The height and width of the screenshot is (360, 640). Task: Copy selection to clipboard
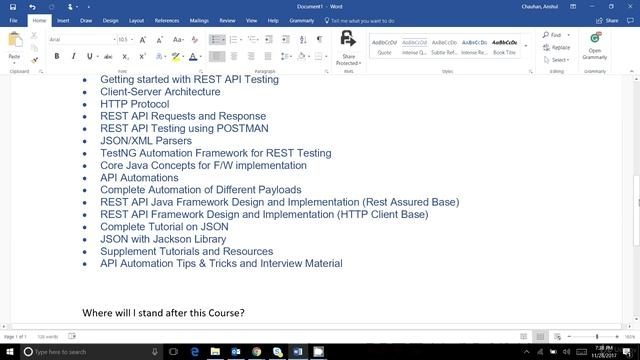pos(34,48)
